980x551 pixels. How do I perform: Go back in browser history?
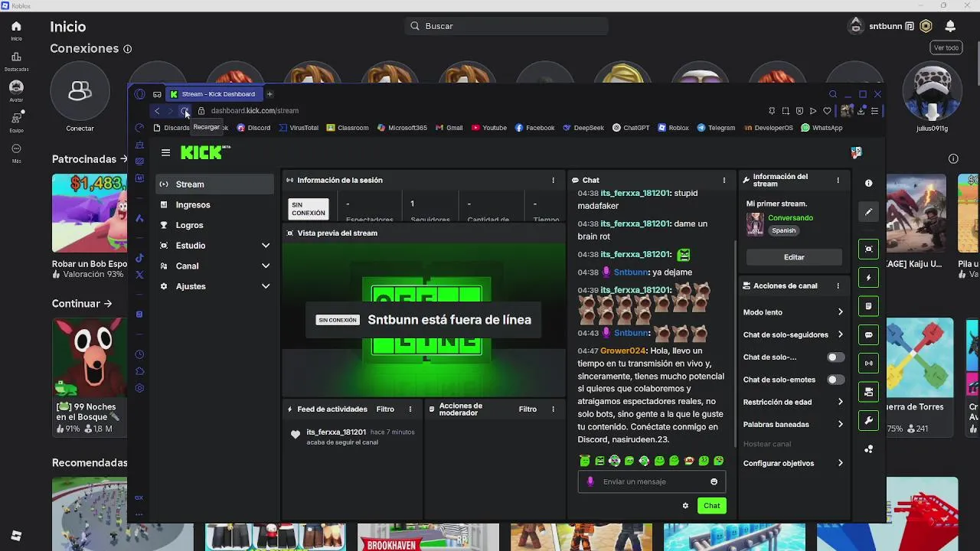(157, 111)
